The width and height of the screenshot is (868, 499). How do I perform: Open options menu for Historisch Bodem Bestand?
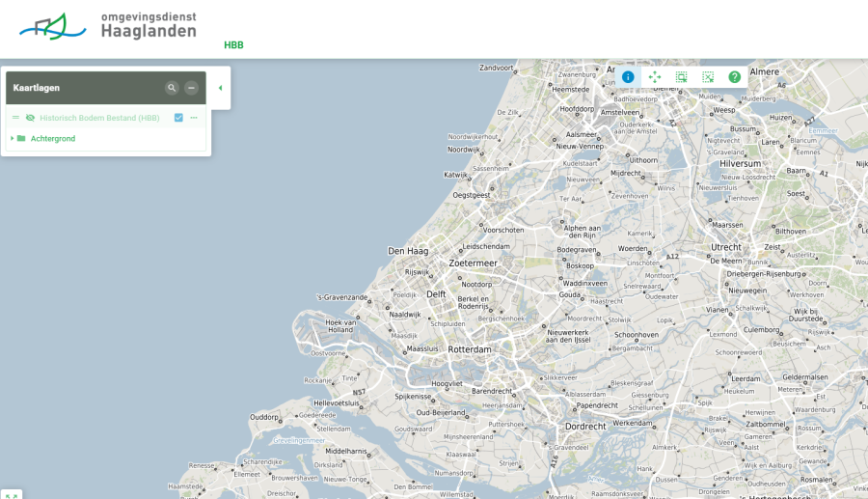(x=194, y=118)
